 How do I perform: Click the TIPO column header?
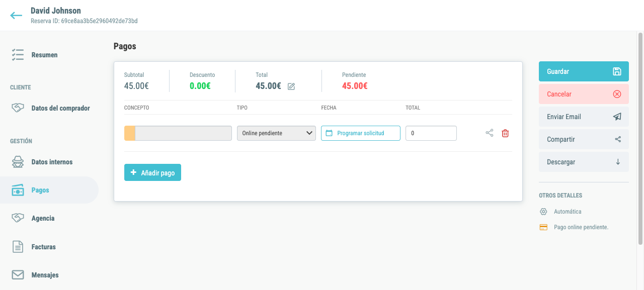tap(242, 108)
